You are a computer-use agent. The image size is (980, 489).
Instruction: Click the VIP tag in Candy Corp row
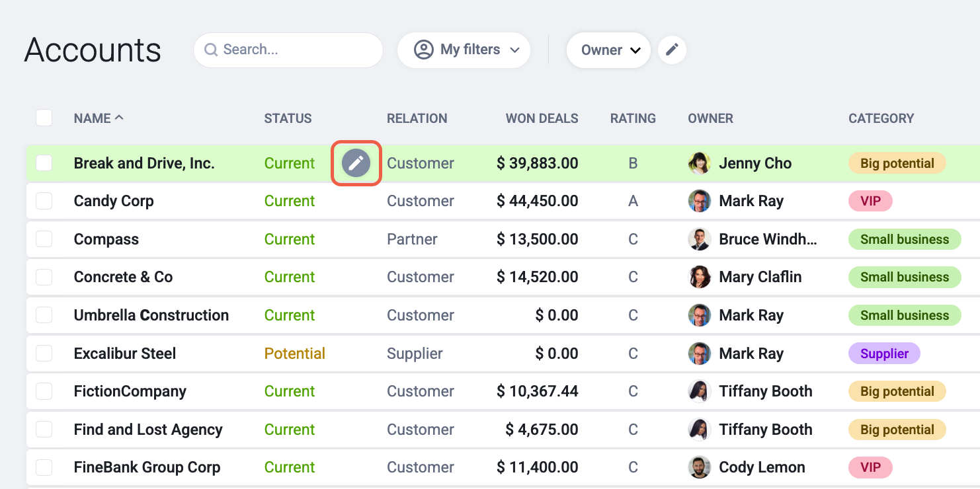click(x=870, y=201)
